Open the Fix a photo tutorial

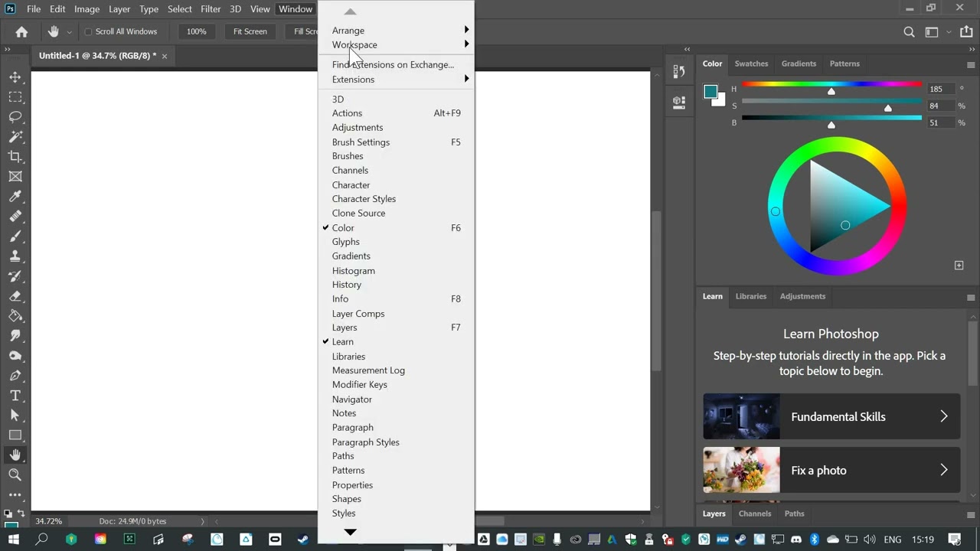click(x=831, y=470)
